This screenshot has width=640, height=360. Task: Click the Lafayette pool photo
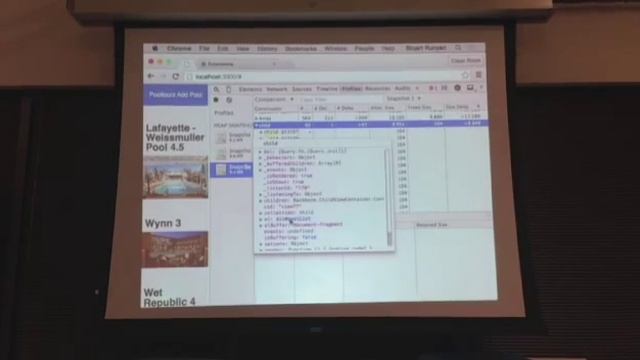pos(176,177)
